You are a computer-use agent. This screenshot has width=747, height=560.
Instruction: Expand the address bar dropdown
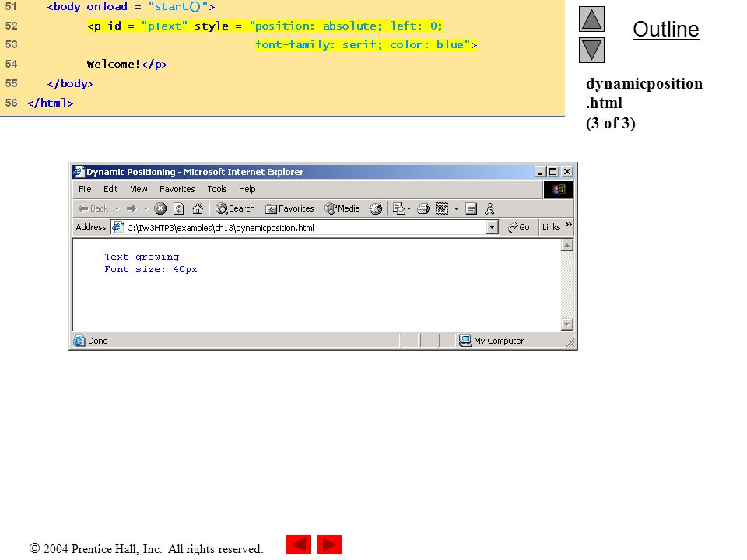(x=493, y=227)
